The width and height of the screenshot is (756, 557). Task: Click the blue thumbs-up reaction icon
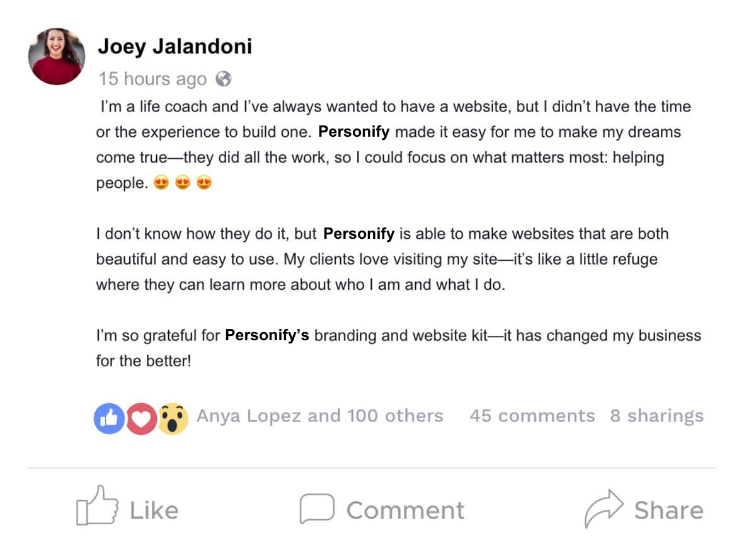(108, 417)
